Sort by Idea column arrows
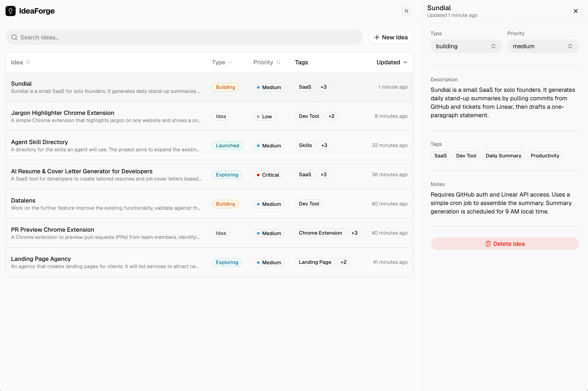 pyautogui.click(x=28, y=62)
